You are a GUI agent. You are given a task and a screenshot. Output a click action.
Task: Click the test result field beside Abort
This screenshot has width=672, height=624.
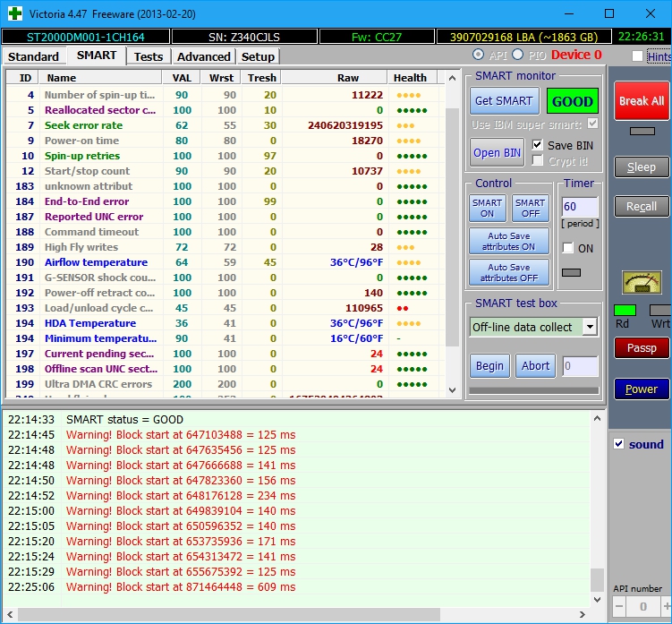[580, 366]
